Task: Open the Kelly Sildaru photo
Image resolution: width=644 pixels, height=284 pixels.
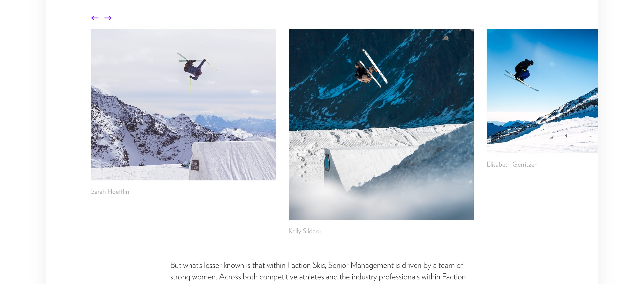Action: pyautogui.click(x=381, y=124)
